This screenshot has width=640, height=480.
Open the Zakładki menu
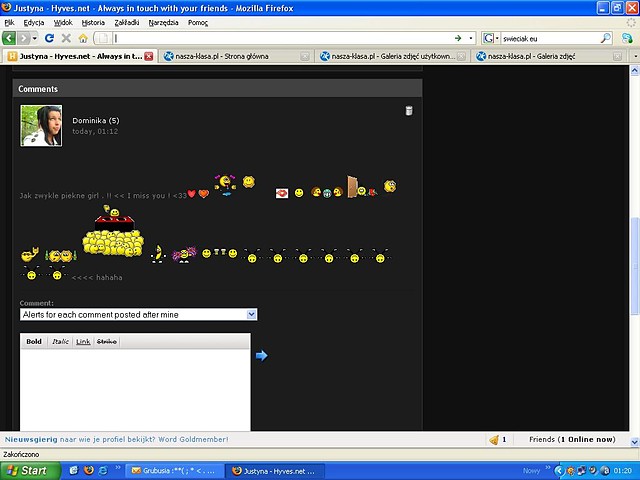127,23
